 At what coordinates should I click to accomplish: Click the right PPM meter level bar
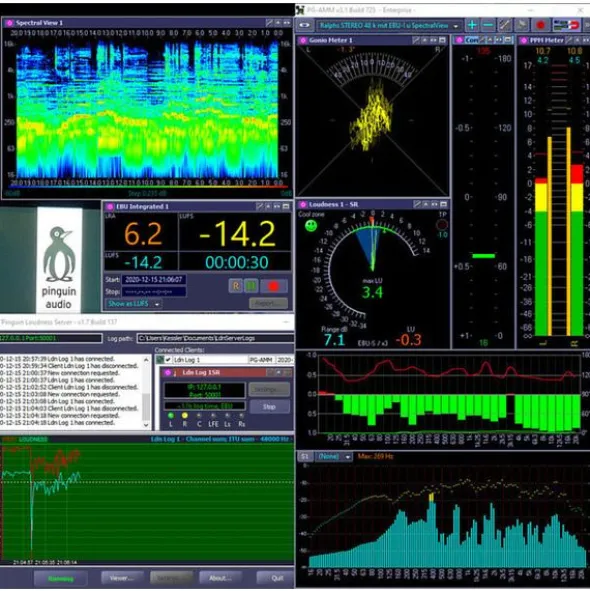click(577, 250)
